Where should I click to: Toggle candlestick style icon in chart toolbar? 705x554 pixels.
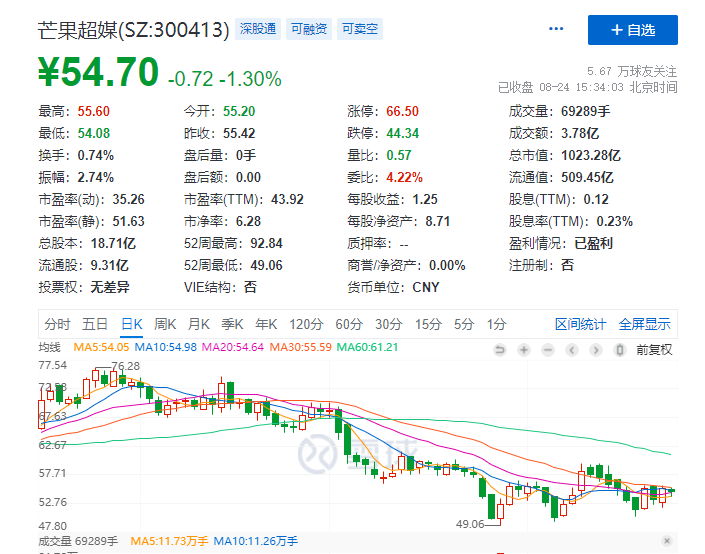point(620,349)
